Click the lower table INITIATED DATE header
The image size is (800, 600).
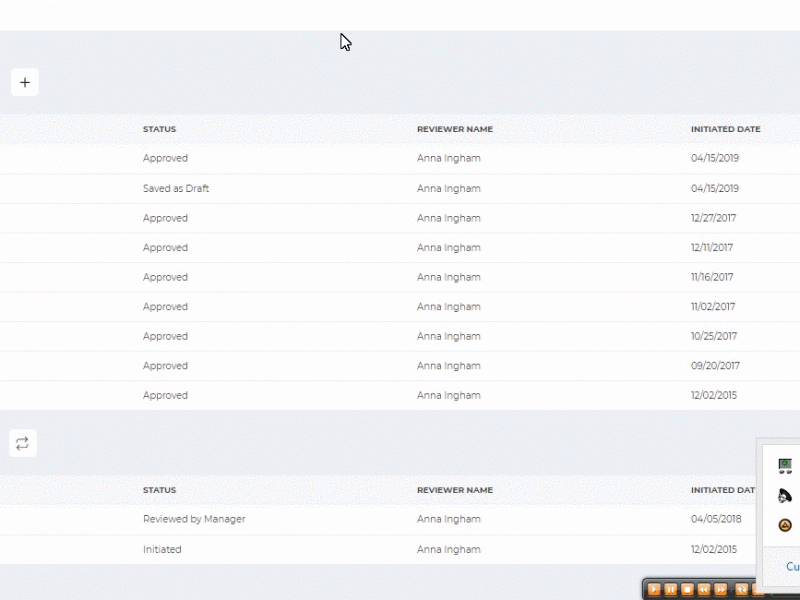point(723,490)
